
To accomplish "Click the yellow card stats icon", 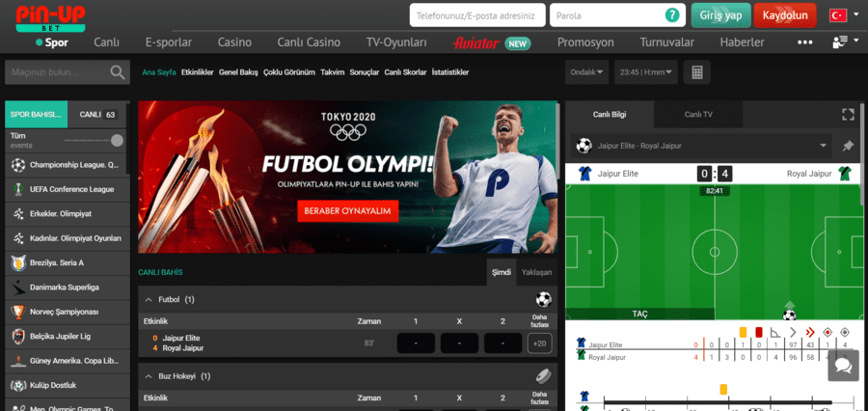I will 743,332.
